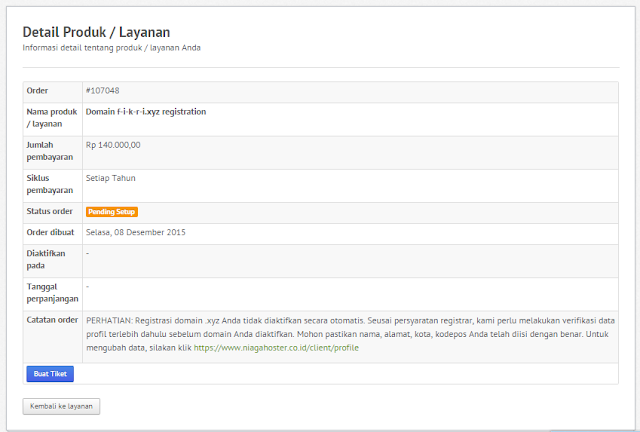Screen dimensions: 640x432
Task: Click the Status order label
Action: [49, 212]
